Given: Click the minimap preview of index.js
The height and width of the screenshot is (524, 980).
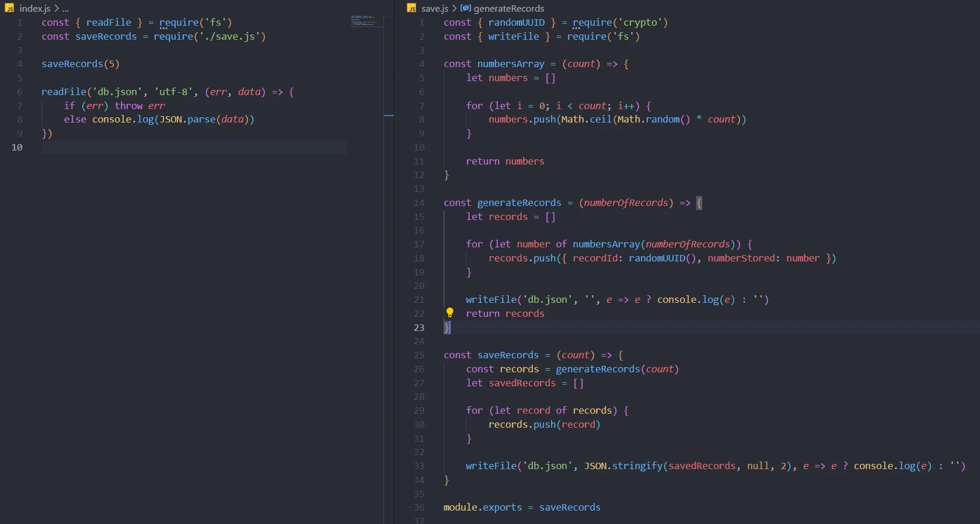Looking at the screenshot, I should point(365,20).
